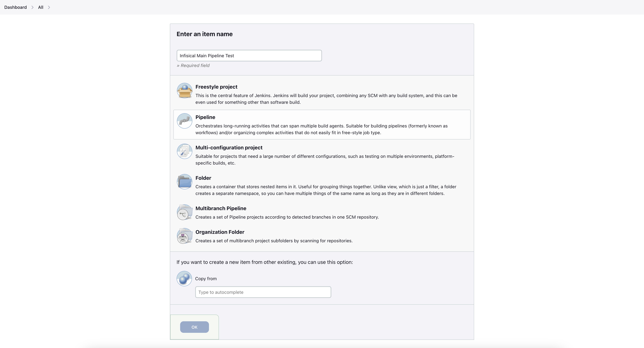Pick the Folder item type title
The width and height of the screenshot is (644, 348).
203,178
